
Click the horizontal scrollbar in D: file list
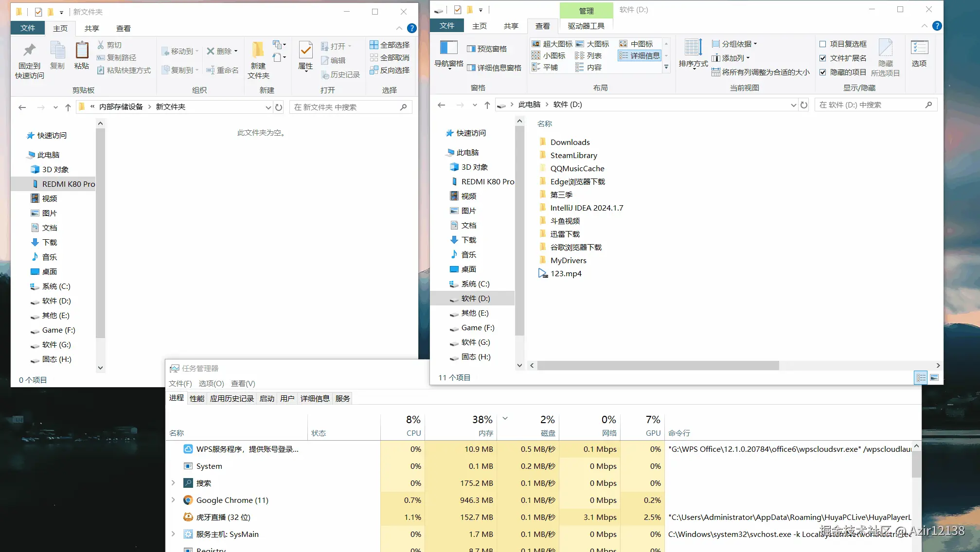point(658,366)
